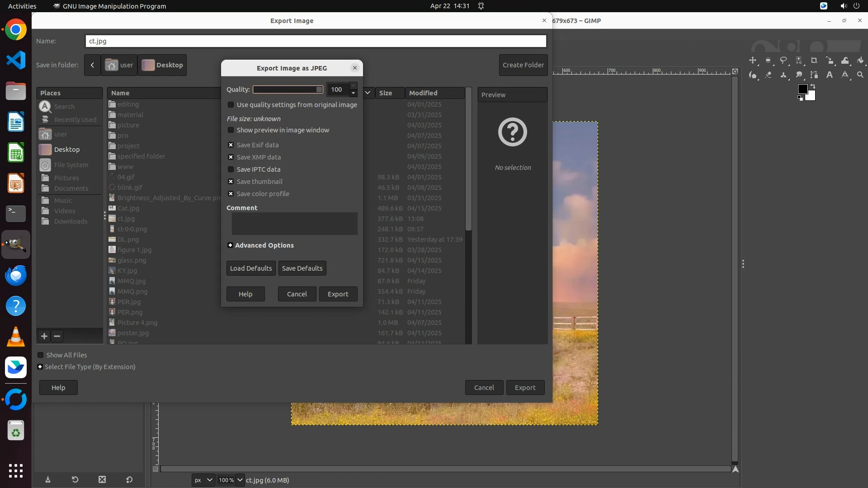Click Export in the JPEG dialog
The height and width of the screenshot is (488, 868).
(338, 294)
